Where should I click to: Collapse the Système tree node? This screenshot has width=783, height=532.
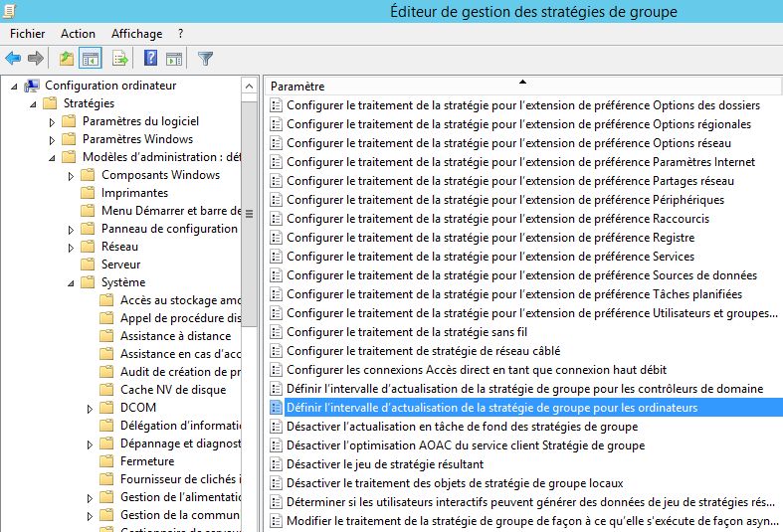click(x=71, y=283)
